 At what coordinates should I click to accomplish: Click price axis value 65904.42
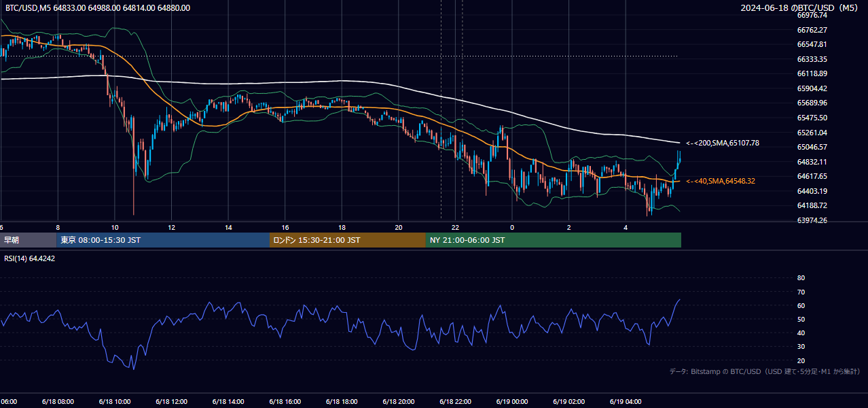click(x=812, y=88)
